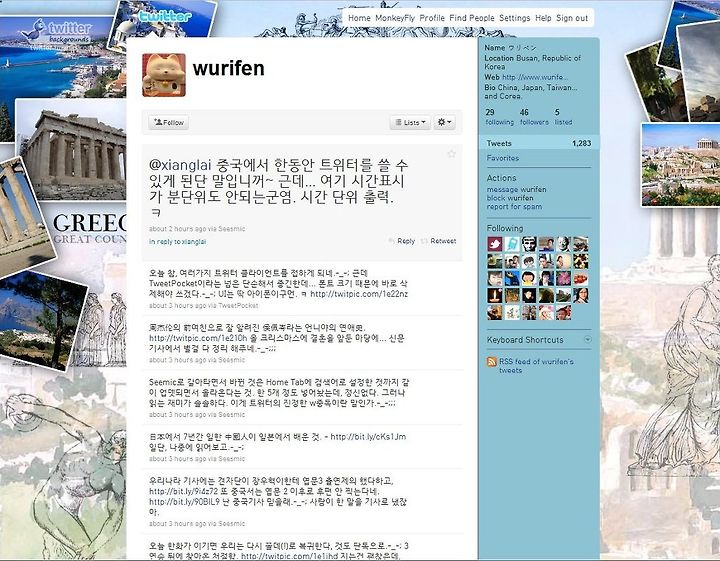
Task: Open the bit.ly/9i4z72 link
Action: coord(186,491)
